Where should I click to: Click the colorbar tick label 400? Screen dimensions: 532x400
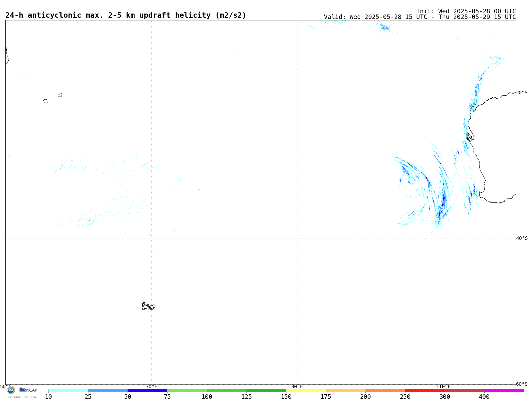coord(484,397)
